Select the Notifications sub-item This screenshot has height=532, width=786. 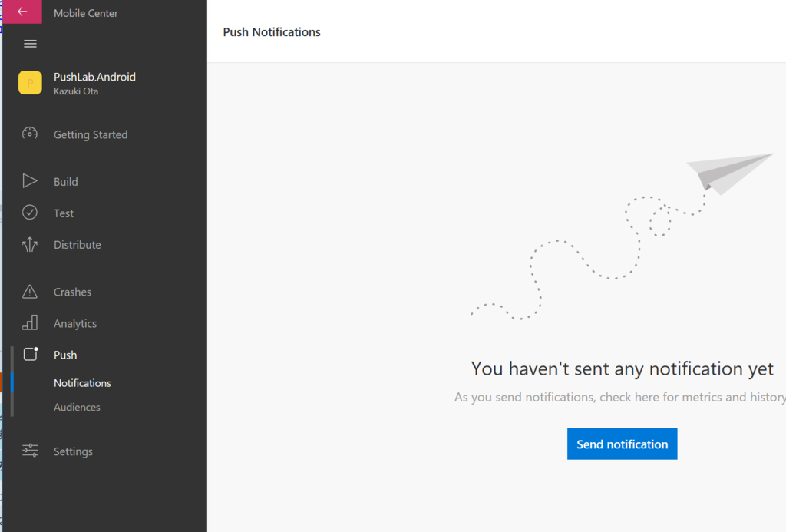pos(82,383)
